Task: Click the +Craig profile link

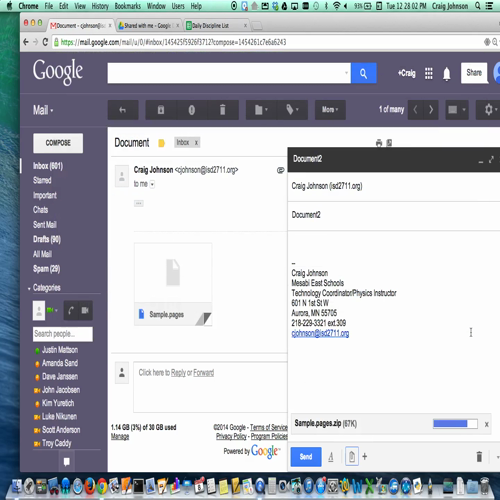Action: point(407,73)
